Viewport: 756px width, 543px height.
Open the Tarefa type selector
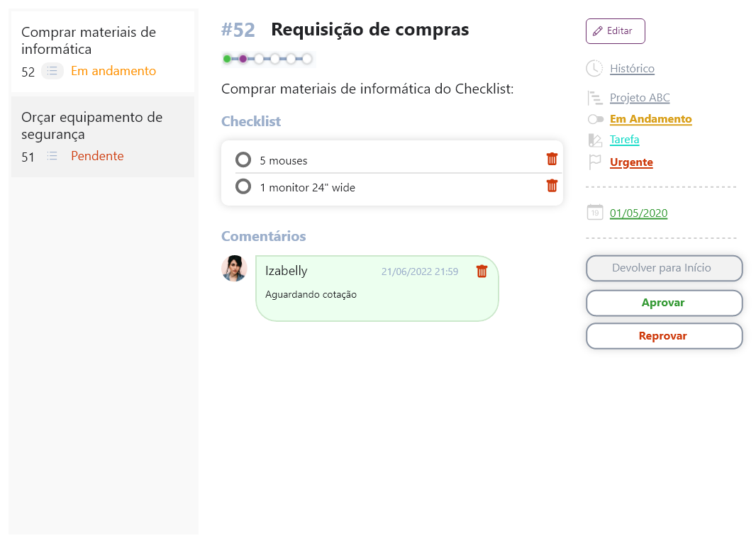click(x=624, y=140)
